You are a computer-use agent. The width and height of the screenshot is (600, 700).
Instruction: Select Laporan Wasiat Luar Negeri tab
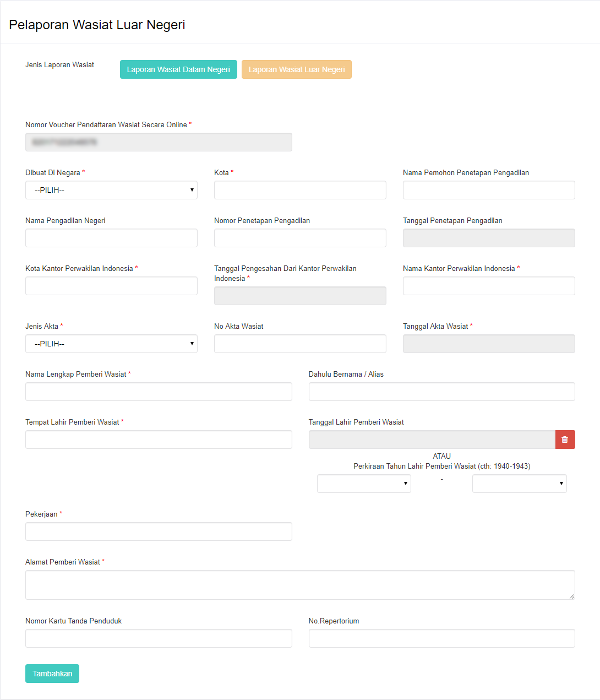[x=296, y=69]
